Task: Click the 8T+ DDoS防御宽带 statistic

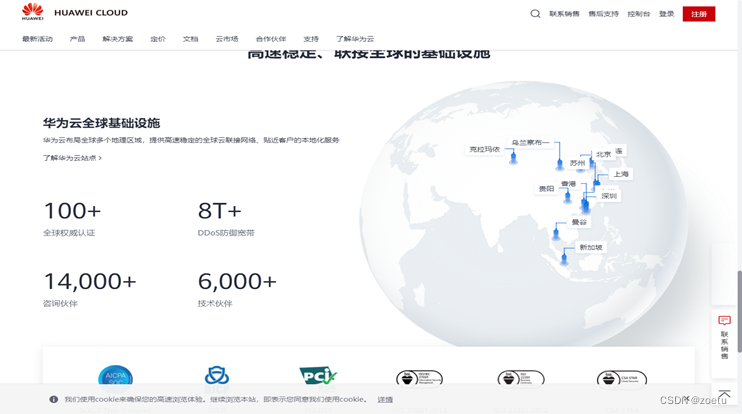Action: pos(226,218)
